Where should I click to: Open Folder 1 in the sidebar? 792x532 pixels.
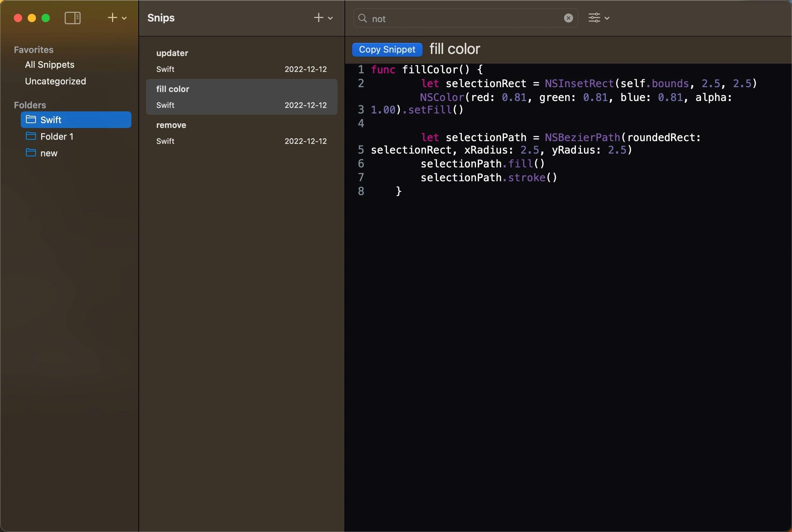pos(76,136)
